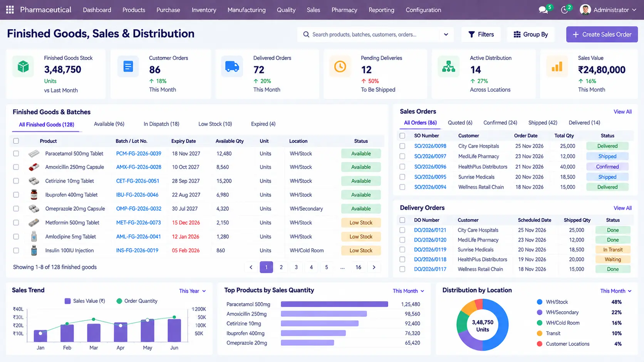The width and height of the screenshot is (644, 362).
Task: Check the SO/2026/0098 order checkbox
Action: pos(402,146)
